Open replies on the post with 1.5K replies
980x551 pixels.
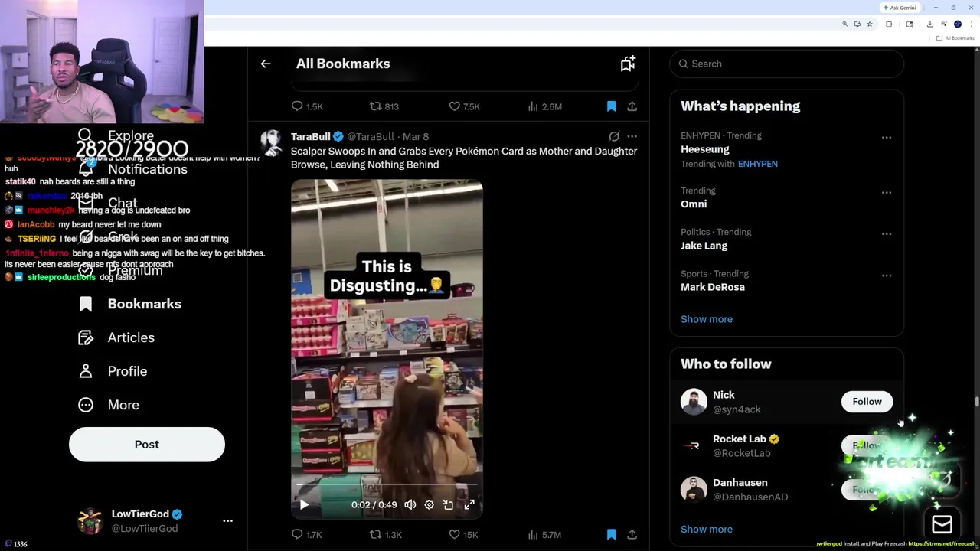tap(307, 106)
